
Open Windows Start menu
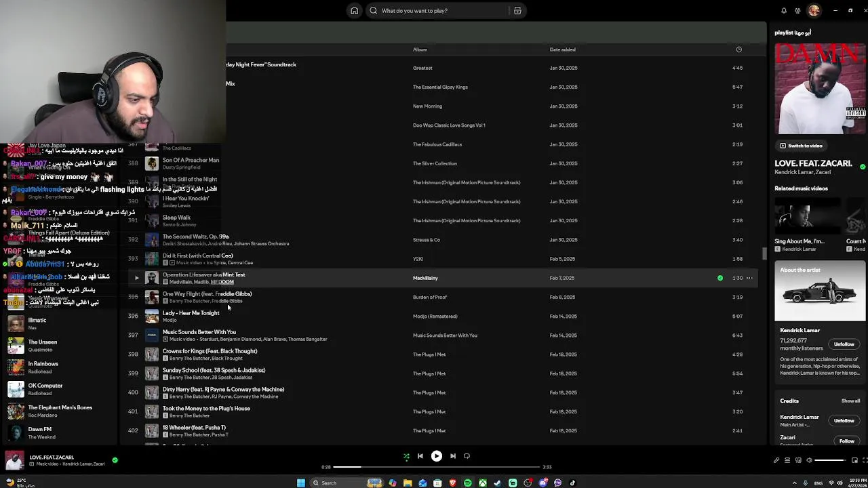click(301, 483)
